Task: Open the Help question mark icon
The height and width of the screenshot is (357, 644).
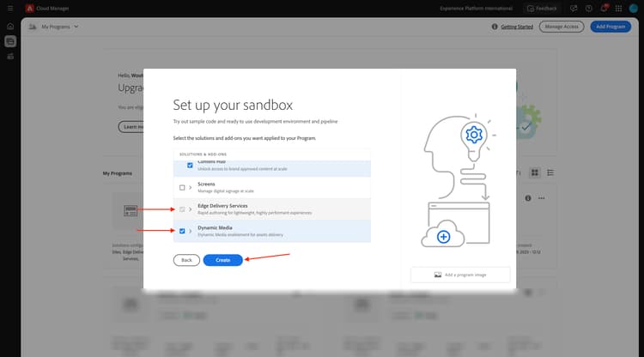Action: coord(588,9)
